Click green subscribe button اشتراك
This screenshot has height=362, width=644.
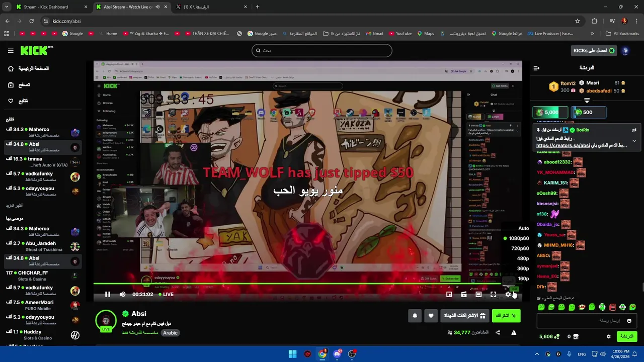point(506,316)
